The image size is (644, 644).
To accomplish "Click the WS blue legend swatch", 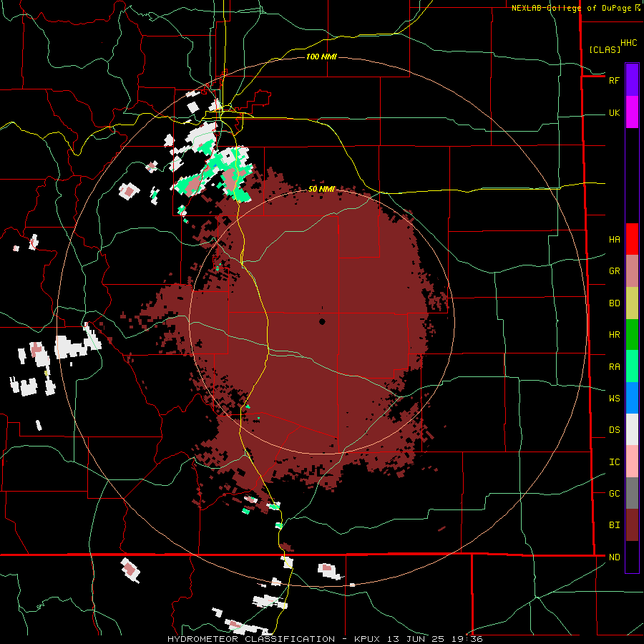I will [x=632, y=398].
